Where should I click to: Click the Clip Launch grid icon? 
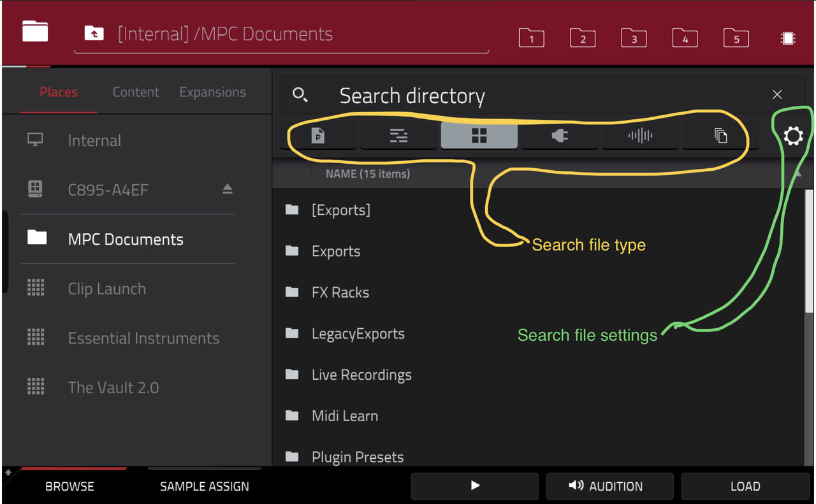point(36,288)
